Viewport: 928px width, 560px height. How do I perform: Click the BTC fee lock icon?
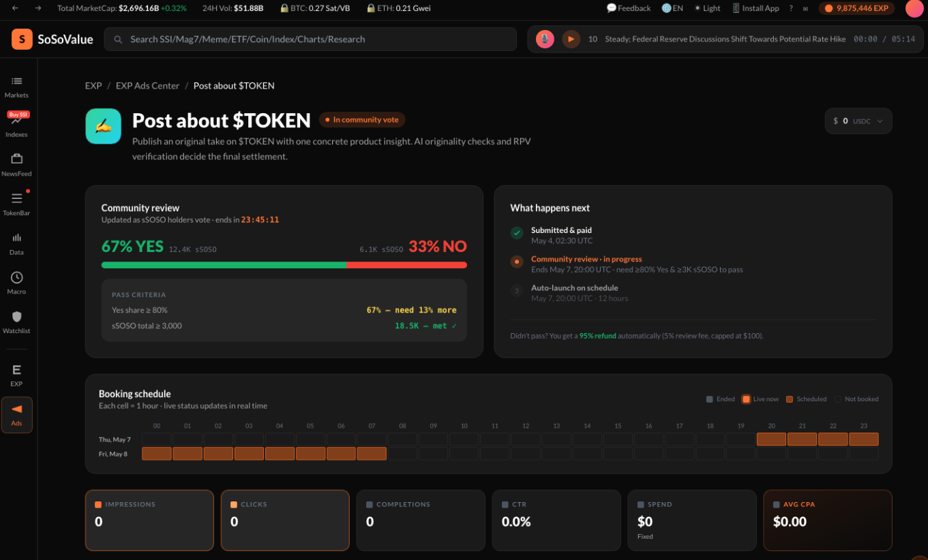click(284, 8)
